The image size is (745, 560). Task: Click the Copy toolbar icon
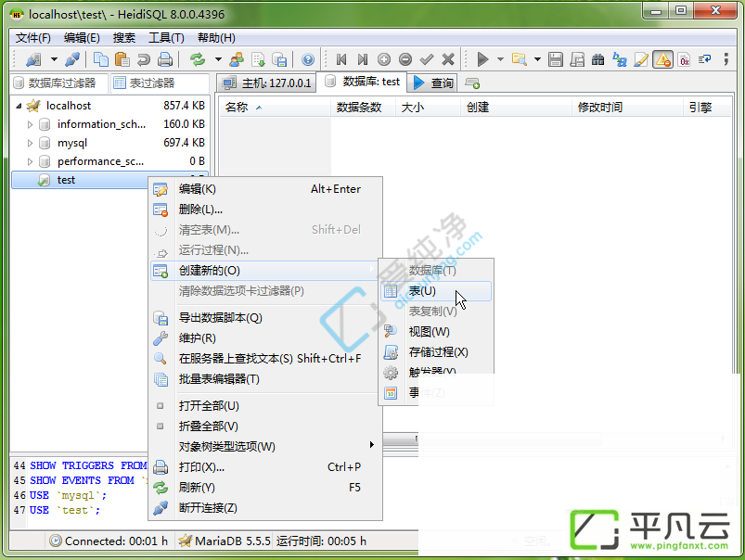(x=101, y=59)
